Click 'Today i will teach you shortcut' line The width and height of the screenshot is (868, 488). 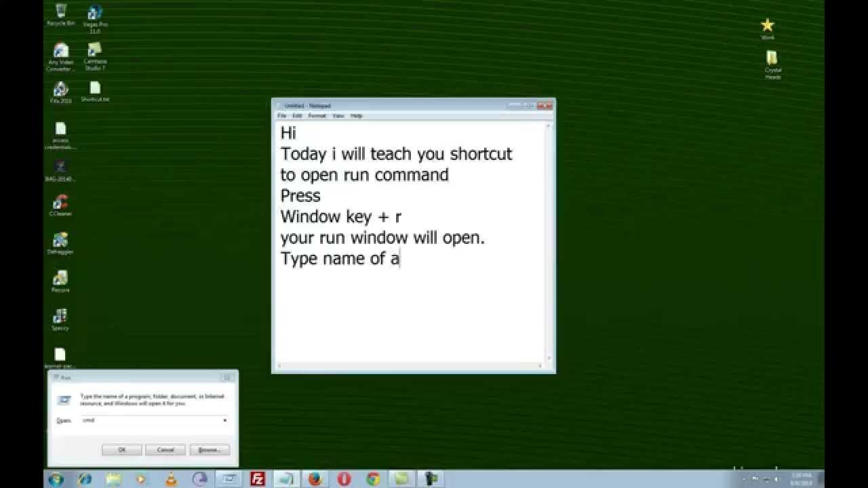coord(397,154)
